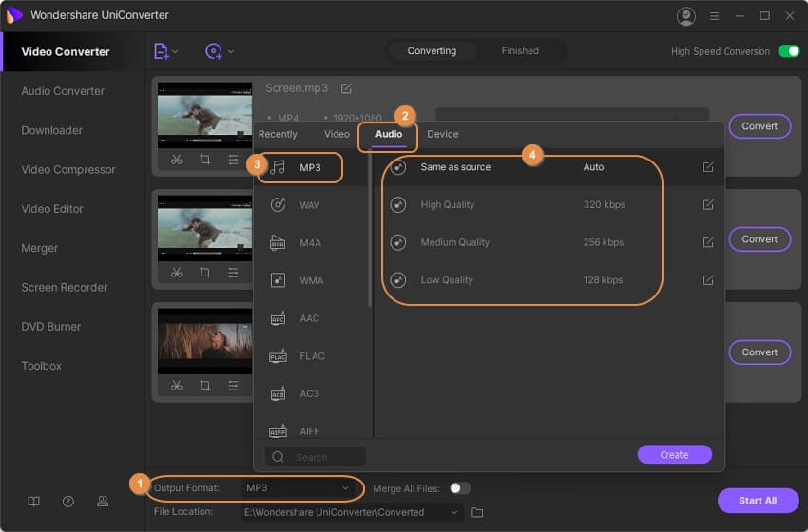Select AAC audio format

pos(313,318)
